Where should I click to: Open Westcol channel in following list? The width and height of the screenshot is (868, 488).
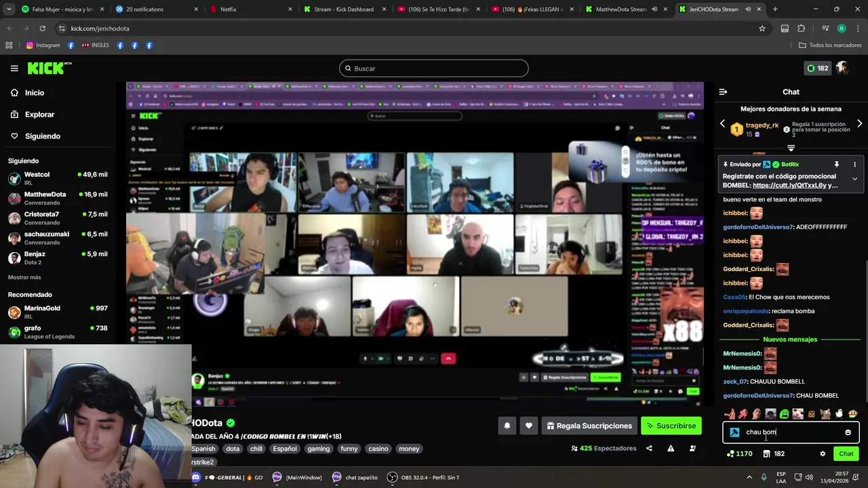58,178
